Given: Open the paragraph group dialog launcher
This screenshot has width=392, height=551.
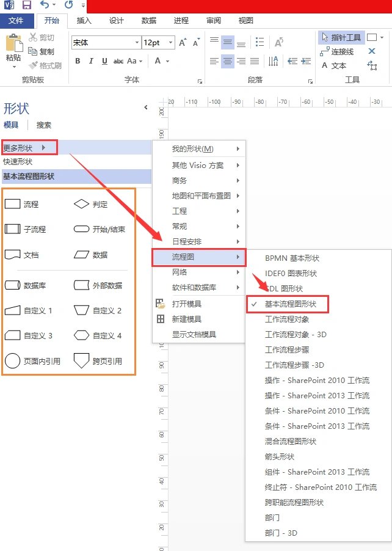Looking at the screenshot, I should tap(311, 81).
